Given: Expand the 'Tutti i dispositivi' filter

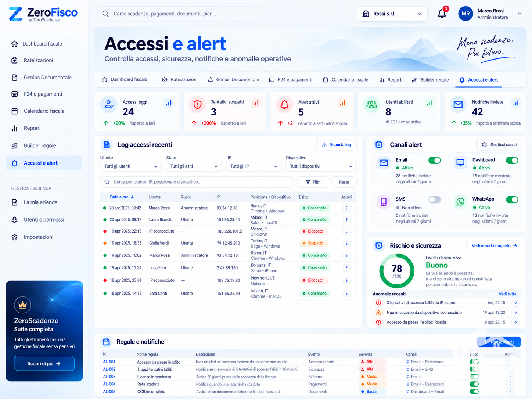Looking at the screenshot, I should pos(321,166).
